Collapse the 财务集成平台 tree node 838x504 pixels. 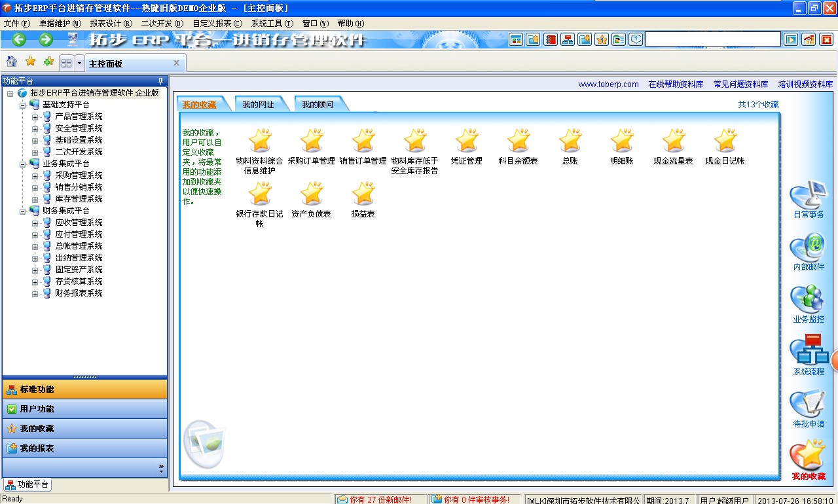[x=23, y=211]
